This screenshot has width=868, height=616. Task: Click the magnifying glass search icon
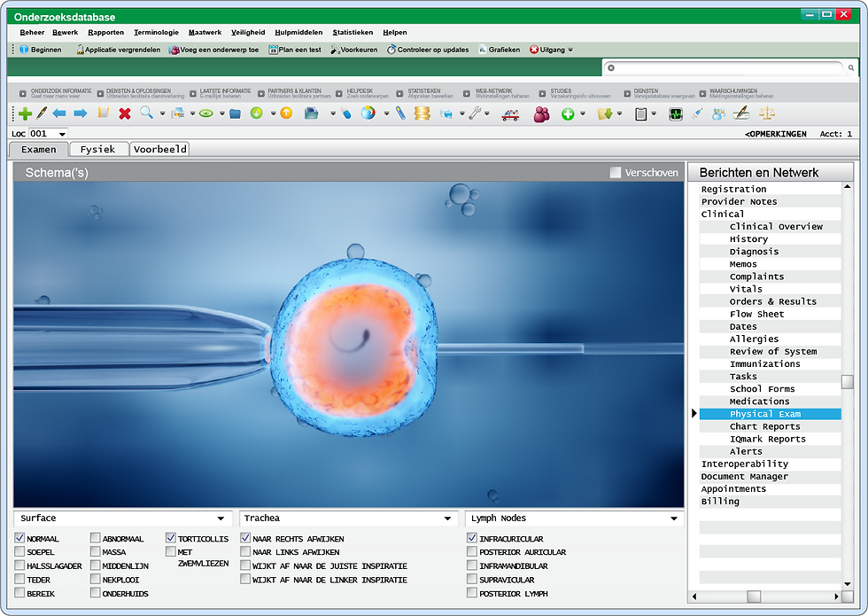pyautogui.click(x=146, y=113)
